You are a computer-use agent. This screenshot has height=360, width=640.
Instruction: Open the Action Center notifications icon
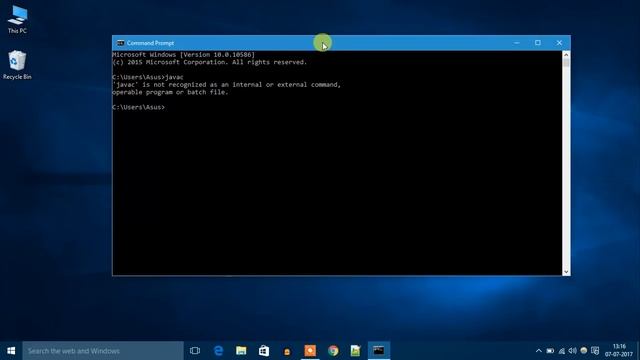coord(595,351)
